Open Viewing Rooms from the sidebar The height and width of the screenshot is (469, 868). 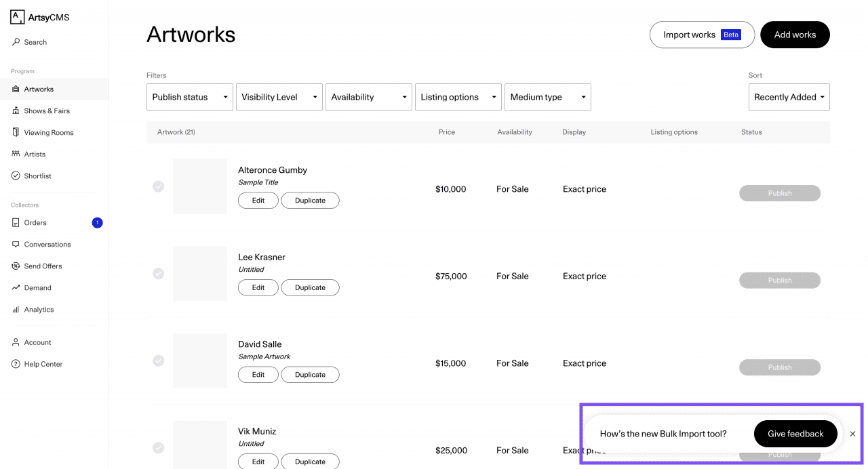coord(54,132)
